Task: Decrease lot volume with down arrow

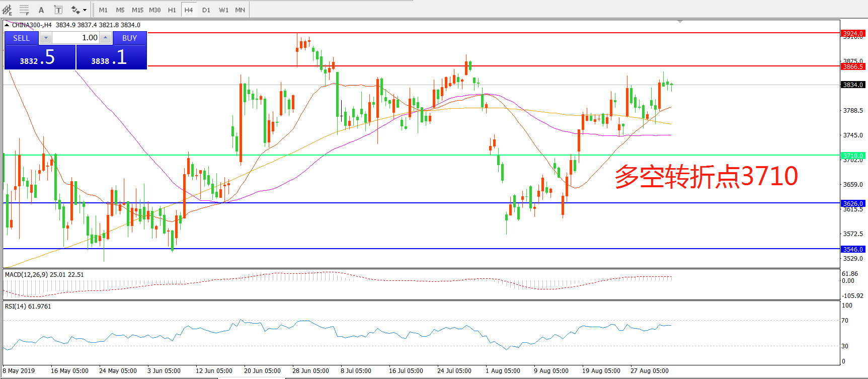Action: pos(46,38)
